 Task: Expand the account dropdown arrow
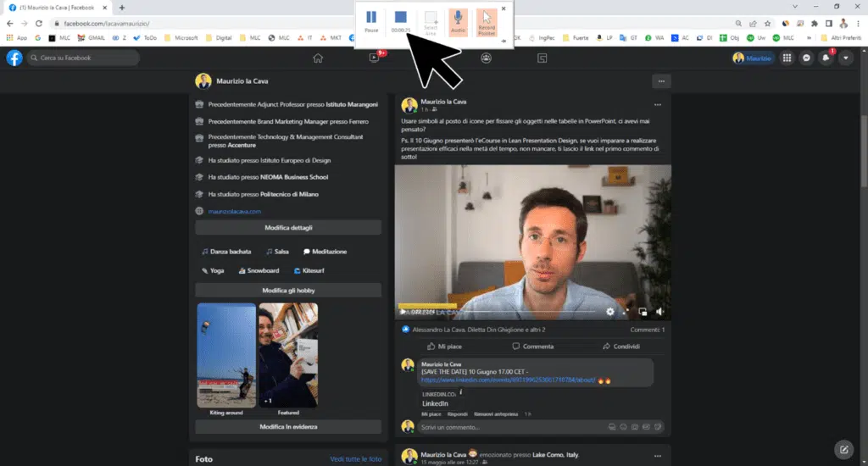point(844,58)
